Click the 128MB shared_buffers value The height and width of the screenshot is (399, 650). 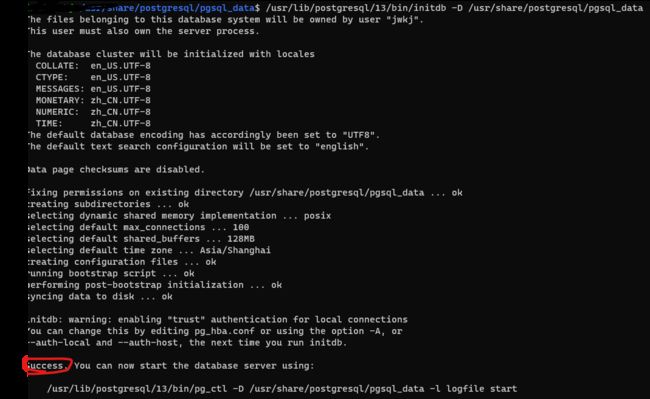click(x=241, y=239)
